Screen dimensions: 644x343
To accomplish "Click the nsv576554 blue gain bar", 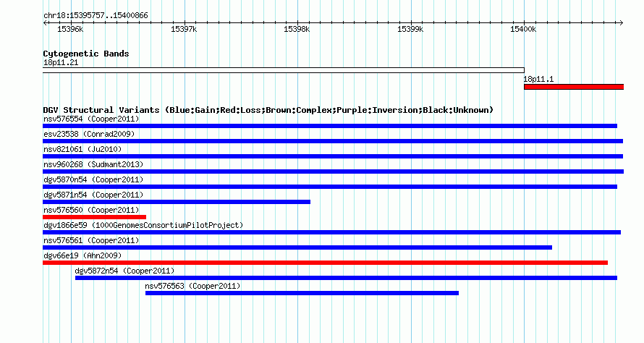I will 330,126.
